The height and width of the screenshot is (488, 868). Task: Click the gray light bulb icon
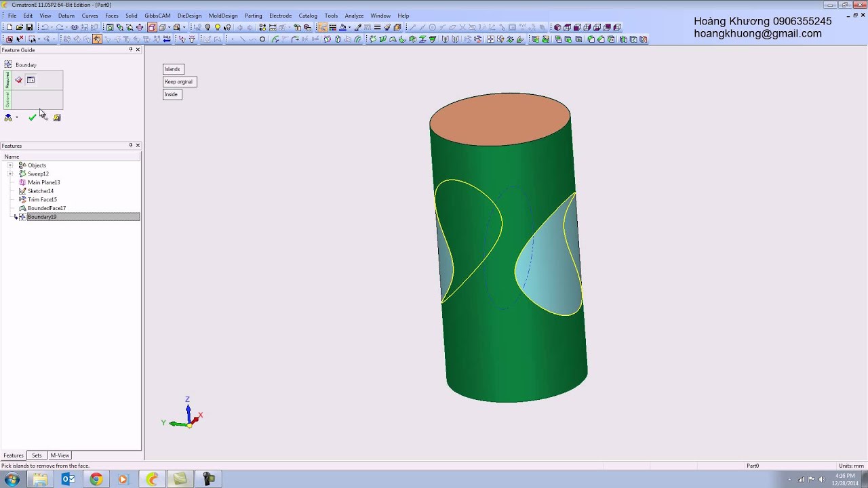point(208,27)
